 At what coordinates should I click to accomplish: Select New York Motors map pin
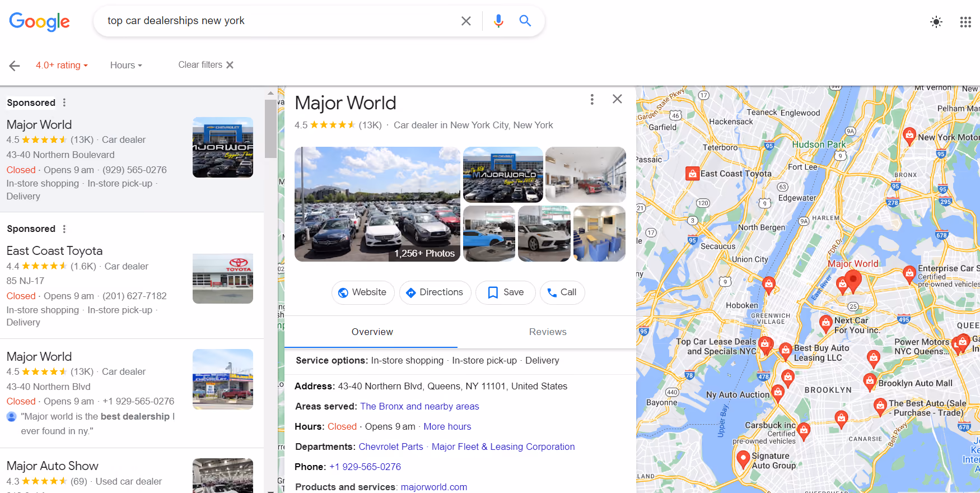coord(909,136)
